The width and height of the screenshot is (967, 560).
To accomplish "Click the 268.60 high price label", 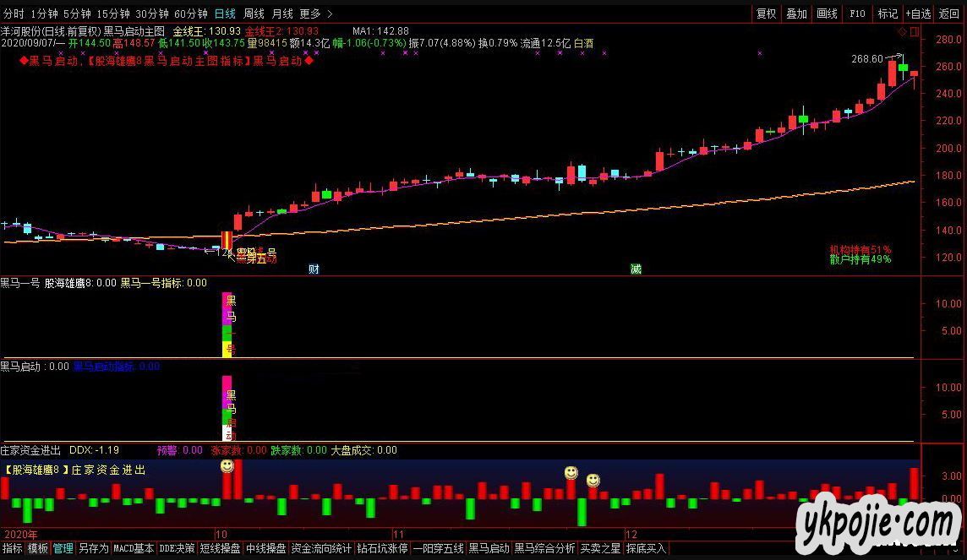I will point(866,59).
